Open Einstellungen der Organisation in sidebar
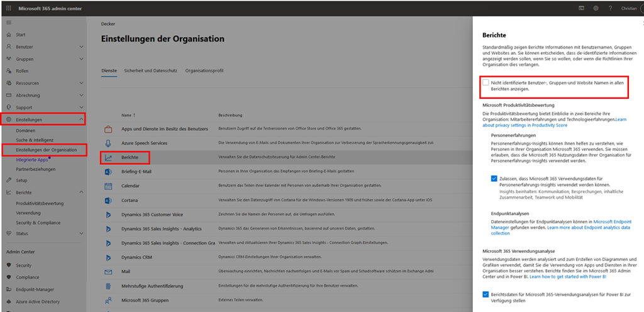Image resolution: width=644 pixels, height=312 pixels. click(47, 150)
